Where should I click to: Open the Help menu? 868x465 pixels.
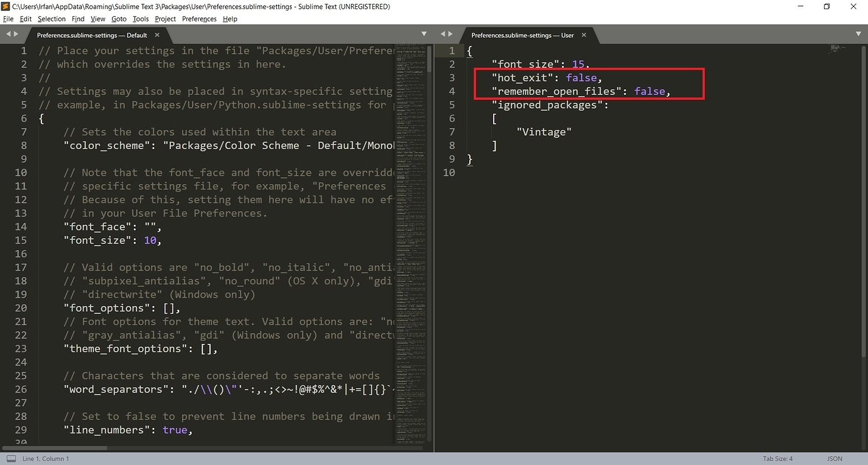tap(230, 19)
